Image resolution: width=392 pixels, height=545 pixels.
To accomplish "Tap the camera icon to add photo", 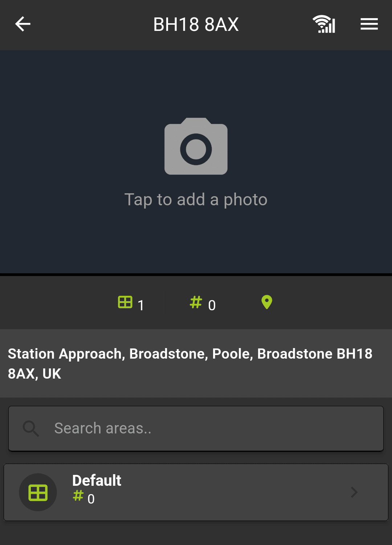I will [x=196, y=146].
